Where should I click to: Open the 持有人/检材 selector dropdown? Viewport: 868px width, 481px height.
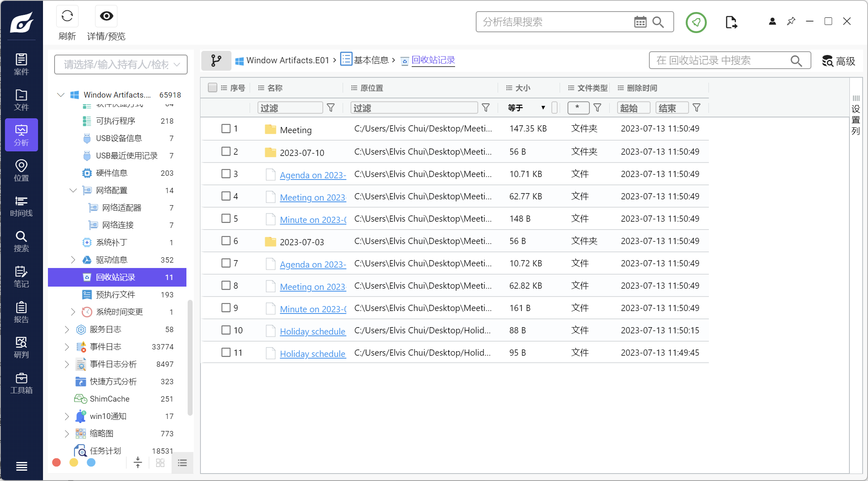(x=121, y=65)
